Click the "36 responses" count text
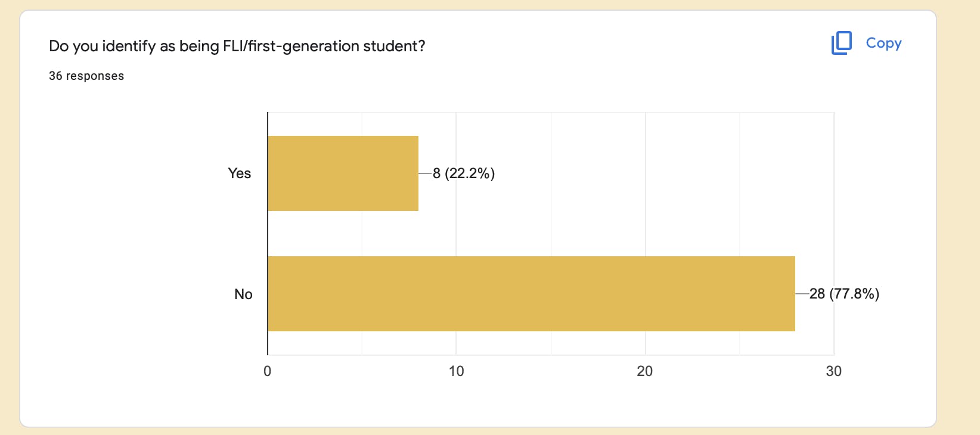The height and width of the screenshot is (435, 980). click(x=86, y=76)
